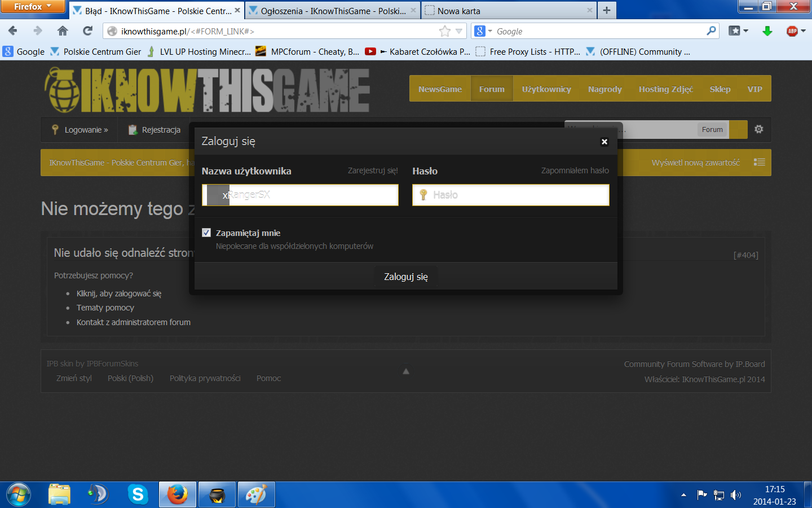Image resolution: width=812 pixels, height=508 pixels.
Task: Expand the search engine selector dropdown
Action: [483, 31]
